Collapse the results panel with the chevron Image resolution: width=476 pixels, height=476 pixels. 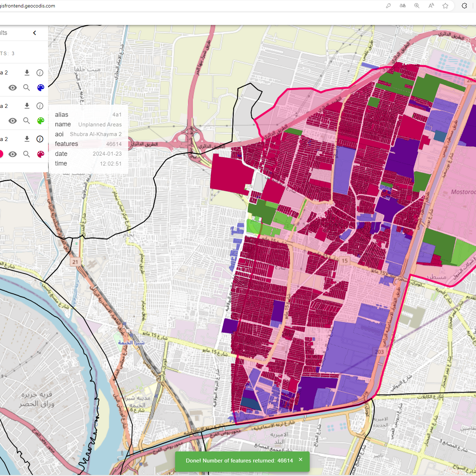pos(35,33)
